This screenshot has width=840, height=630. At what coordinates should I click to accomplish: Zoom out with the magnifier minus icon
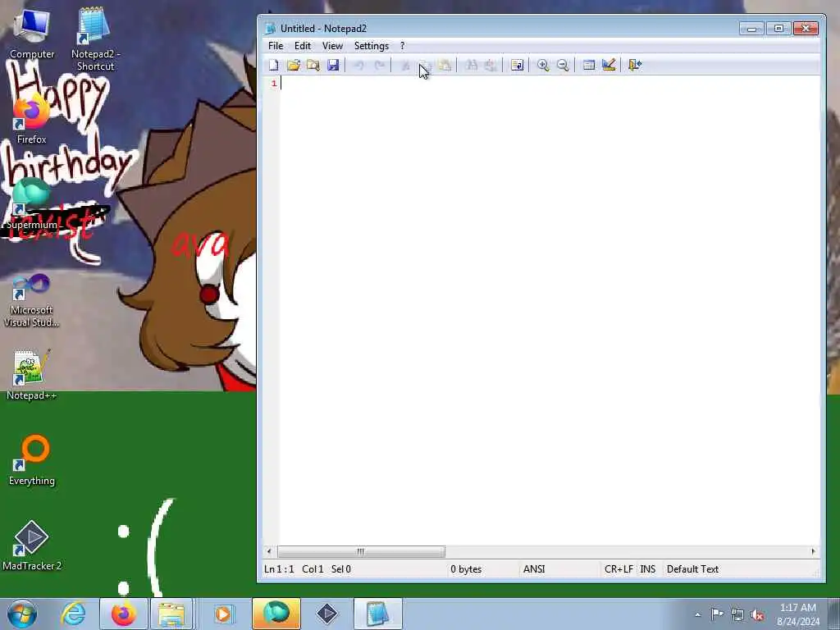563,66
